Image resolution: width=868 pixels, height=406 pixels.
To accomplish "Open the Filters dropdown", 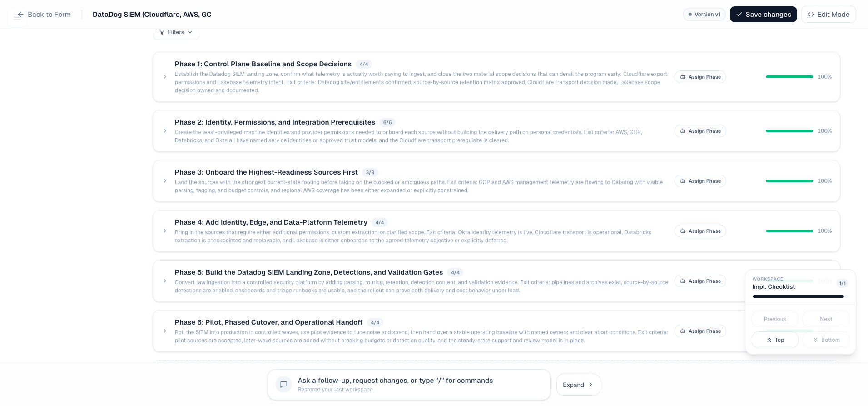I will [176, 32].
